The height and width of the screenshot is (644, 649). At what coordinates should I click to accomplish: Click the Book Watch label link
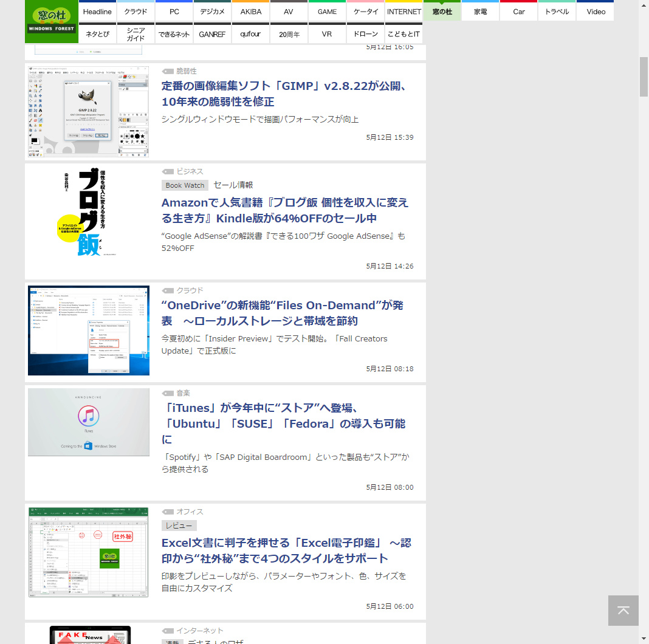click(185, 185)
